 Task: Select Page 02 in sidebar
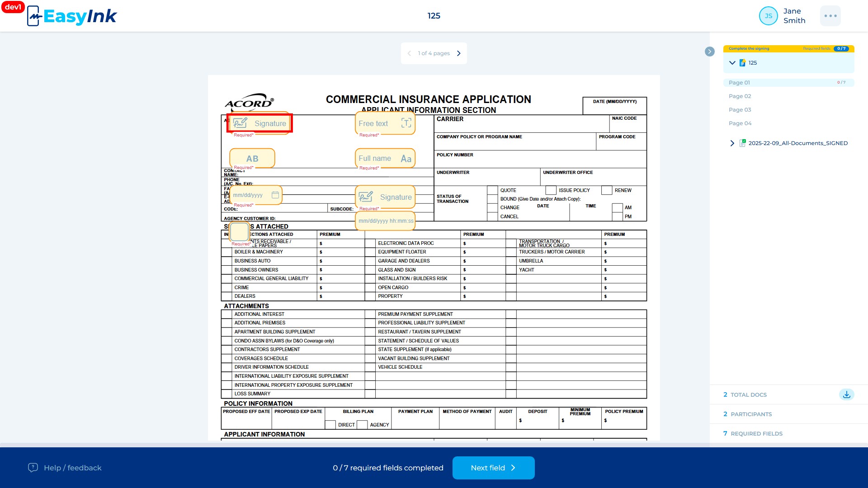coord(740,96)
